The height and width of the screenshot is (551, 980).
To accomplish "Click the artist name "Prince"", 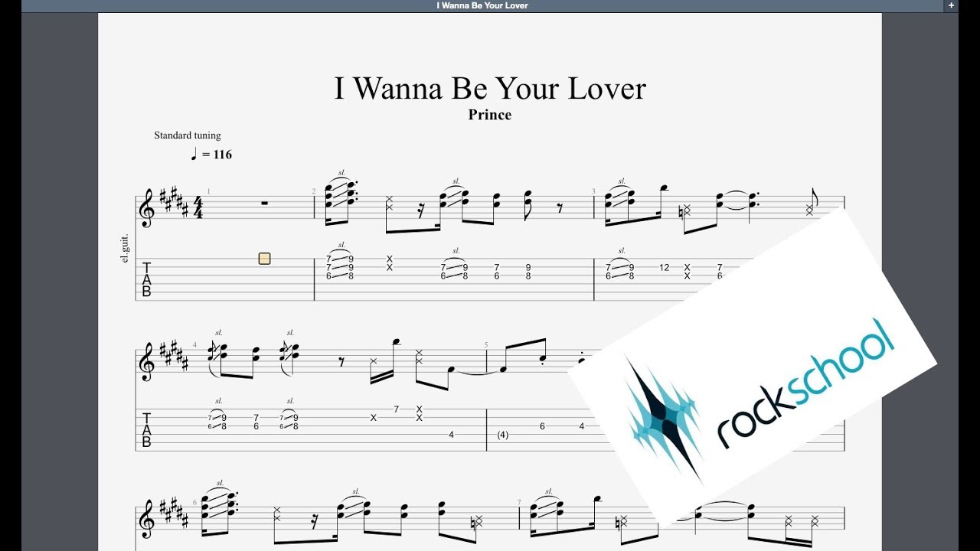I will (490, 115).
